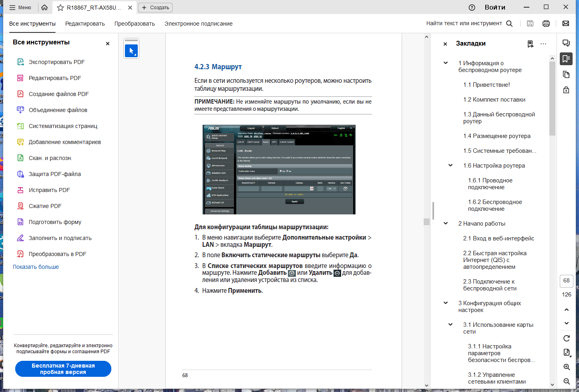Click the zoom out magnifier
579x392 pixels.
(x=567, y=382)
